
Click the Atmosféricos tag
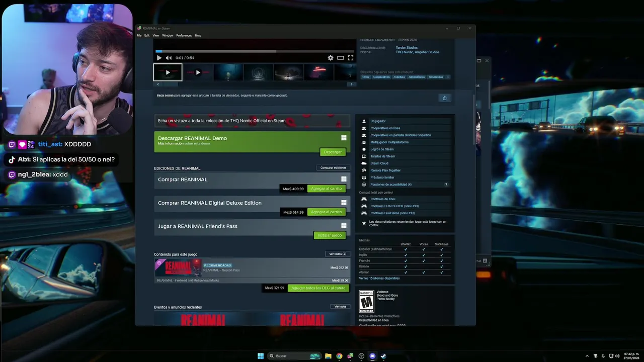pos(417,77)
